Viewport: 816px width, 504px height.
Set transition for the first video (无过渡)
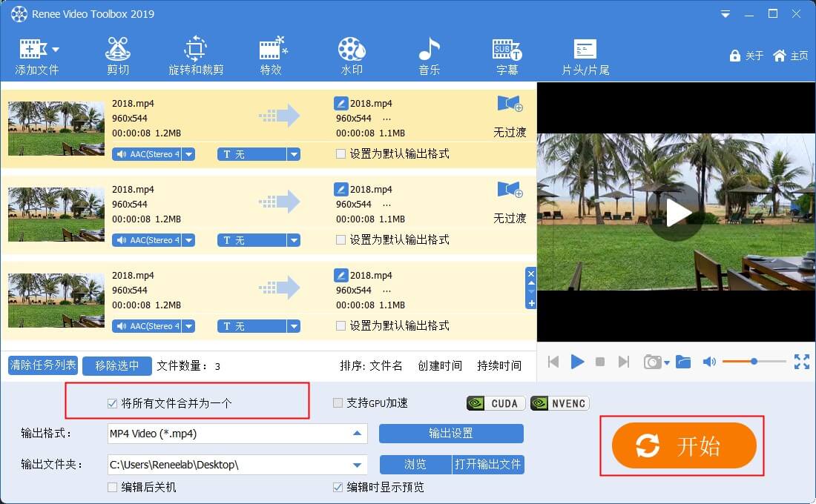point(510,116)
